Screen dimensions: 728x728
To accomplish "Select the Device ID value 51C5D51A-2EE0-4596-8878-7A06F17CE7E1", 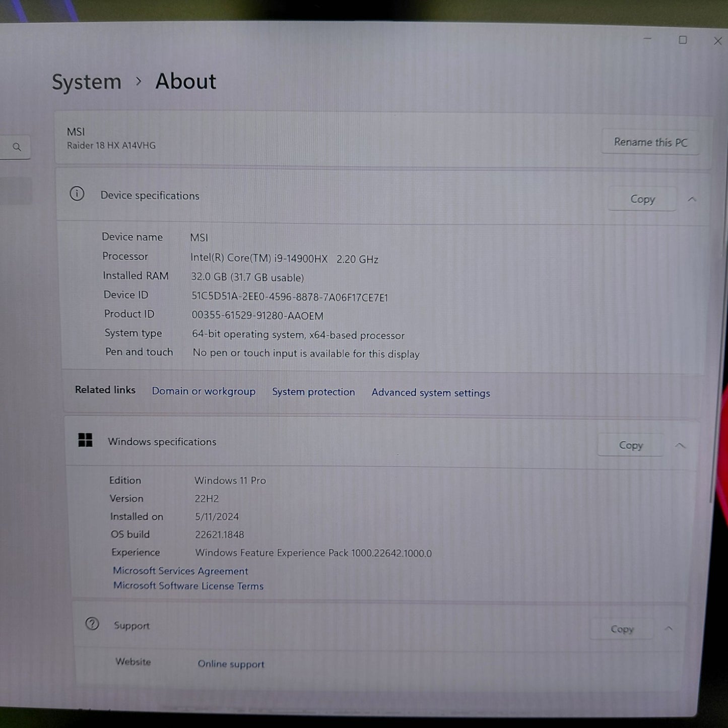I will click(x=290, y=297).
